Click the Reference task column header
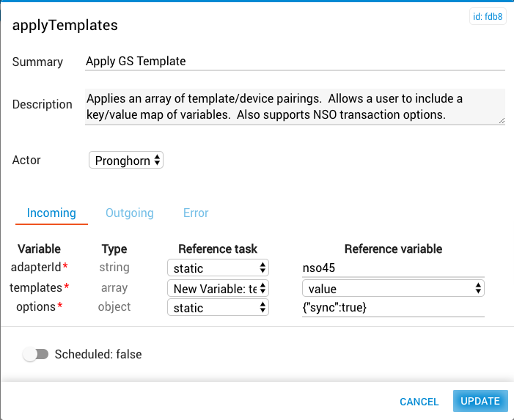 (218, 249)
